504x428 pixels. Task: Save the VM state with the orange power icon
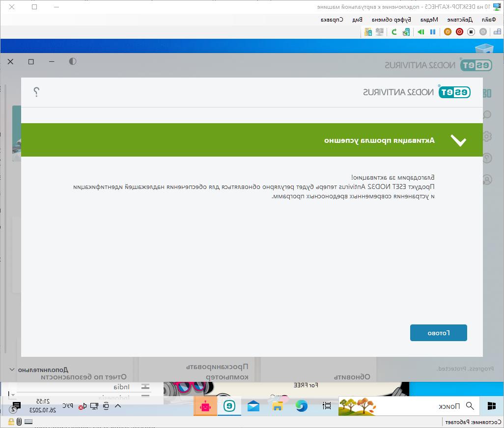[448, 32]
